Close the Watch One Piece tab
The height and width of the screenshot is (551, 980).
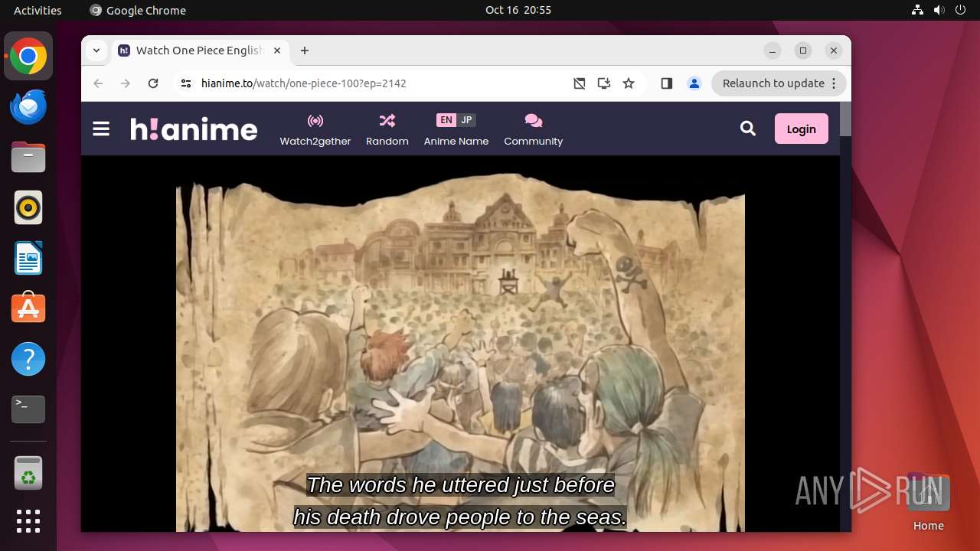pyautogui.click(x=277, y=51)
